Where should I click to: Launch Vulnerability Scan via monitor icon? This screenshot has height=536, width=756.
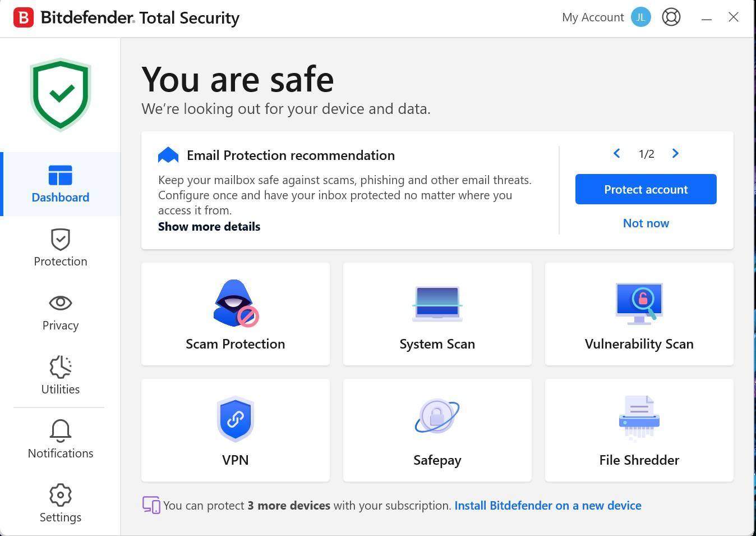639,304
